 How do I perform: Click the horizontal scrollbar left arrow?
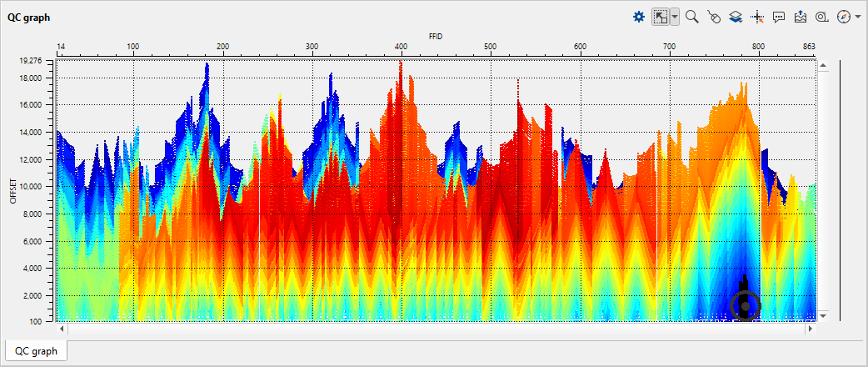[62, 329]
